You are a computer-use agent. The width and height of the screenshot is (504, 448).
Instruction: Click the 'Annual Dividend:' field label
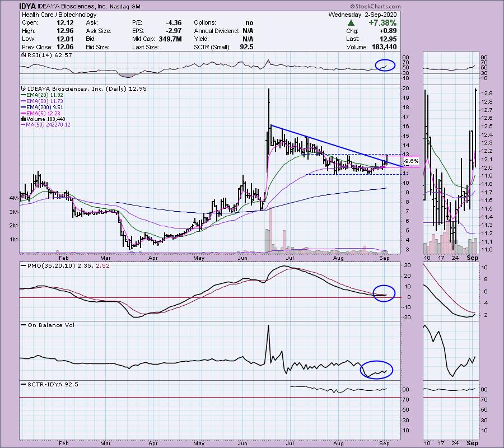pos(216,31)
